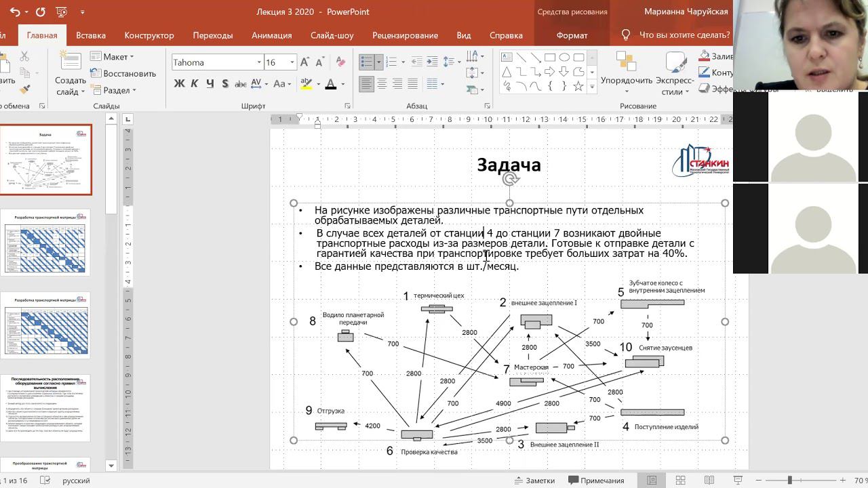
Task: Open the Tahoma font name dropdown
Action: tap(259, 62)
